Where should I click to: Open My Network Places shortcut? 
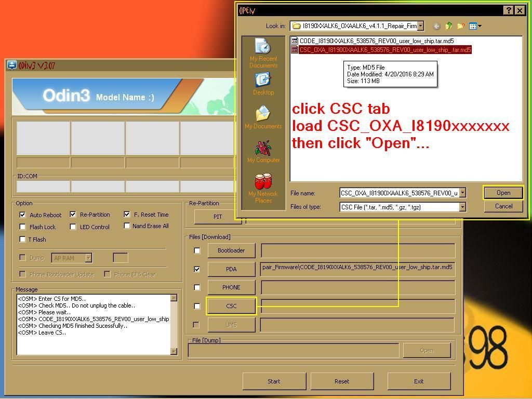[263, 188]
